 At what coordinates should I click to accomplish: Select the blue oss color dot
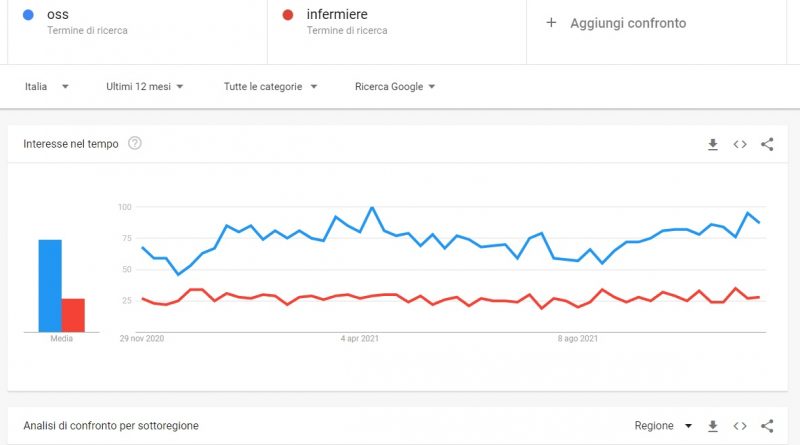(29, 15)
